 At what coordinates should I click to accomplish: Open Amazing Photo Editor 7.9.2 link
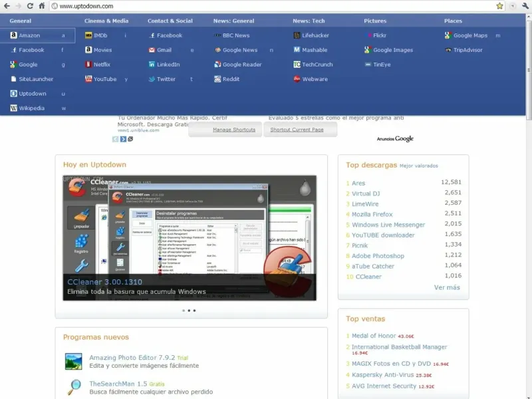tap(132, 357)
